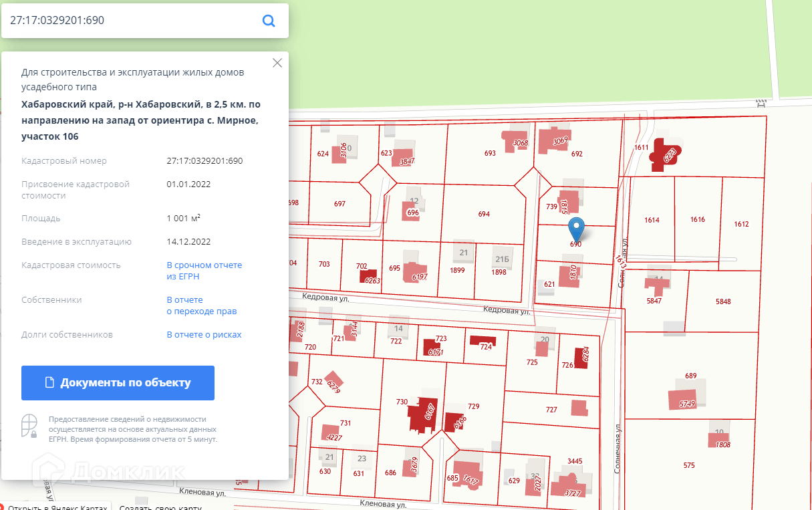Screen dimensions: 812x510
Task: Open the "Документы по объекту" button
Action: pos(118,383)
